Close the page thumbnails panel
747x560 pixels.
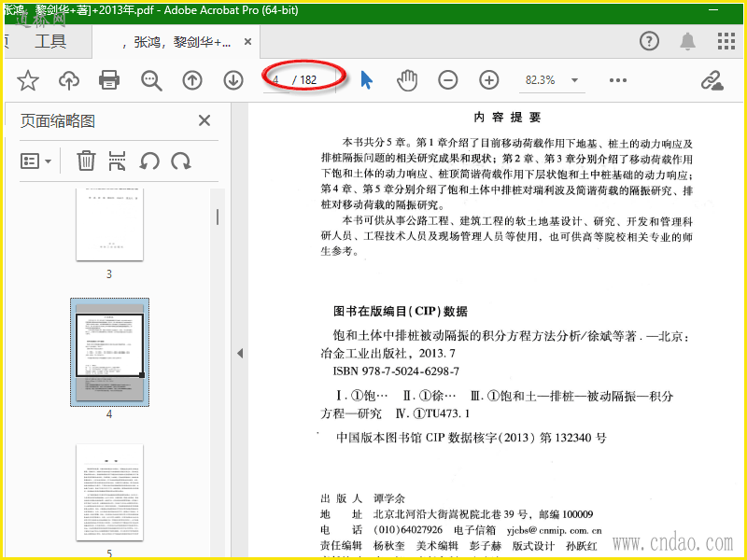coord(204,120)
